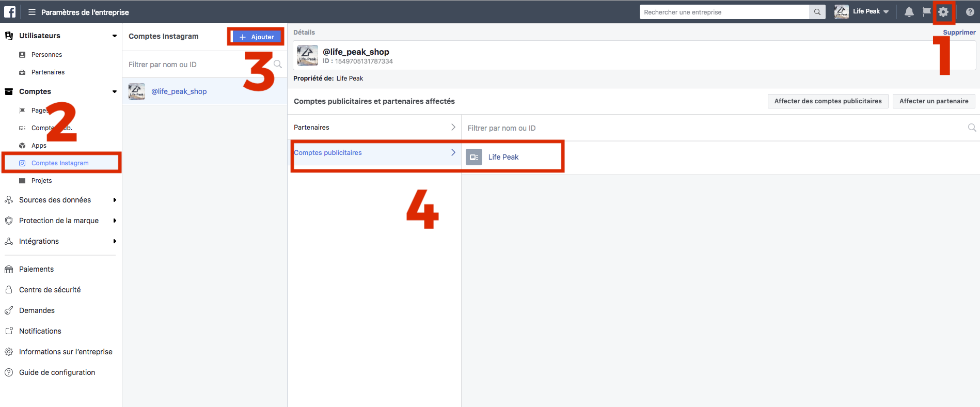Click the Utilisateurs section icon
Image resolution: width=980 pixels, height=407 pixels.
point(9,36)
